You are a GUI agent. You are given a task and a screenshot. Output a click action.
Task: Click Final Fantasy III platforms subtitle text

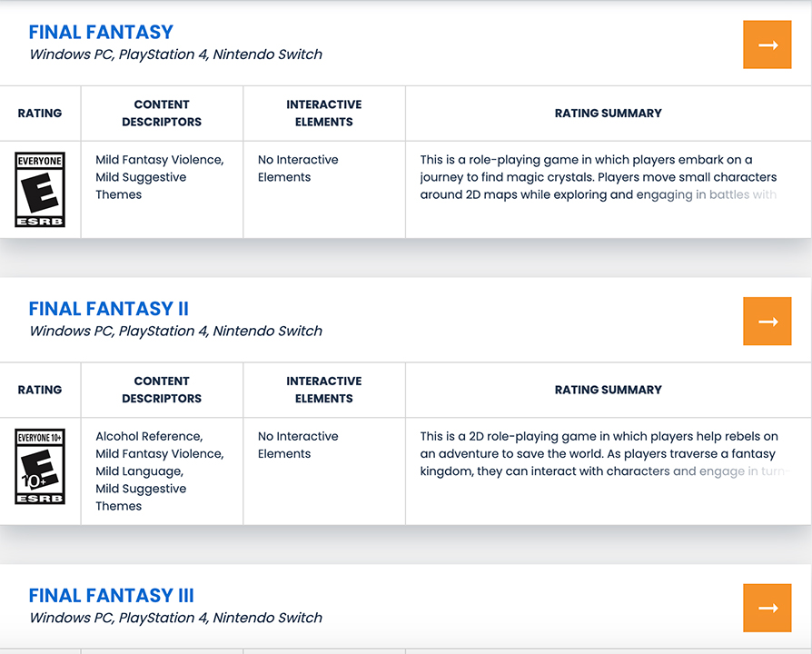175,618
